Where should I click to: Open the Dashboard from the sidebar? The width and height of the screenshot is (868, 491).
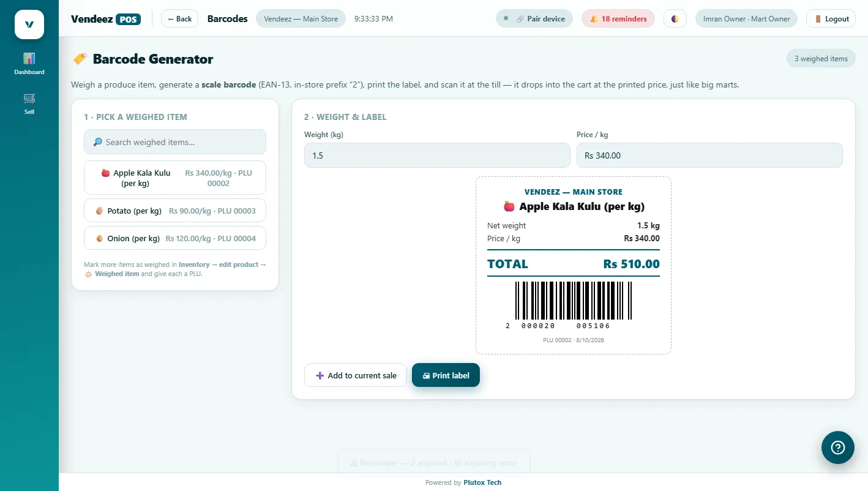(x=29, y=64)
